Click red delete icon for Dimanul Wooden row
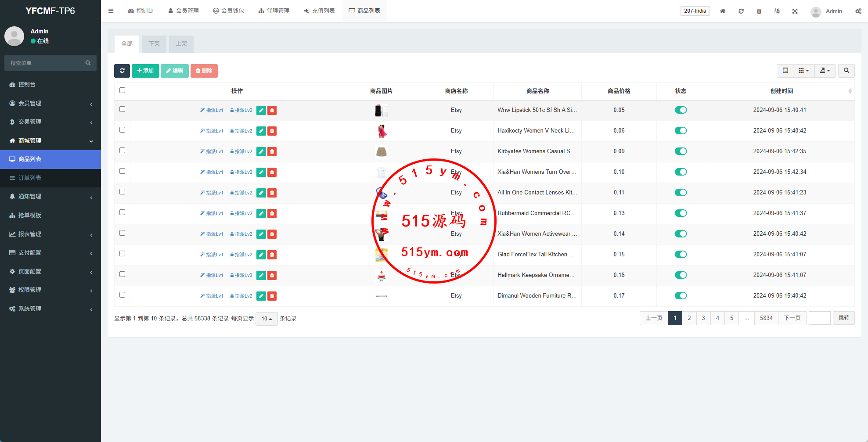The image size is (868, 442). click(272, 296)
